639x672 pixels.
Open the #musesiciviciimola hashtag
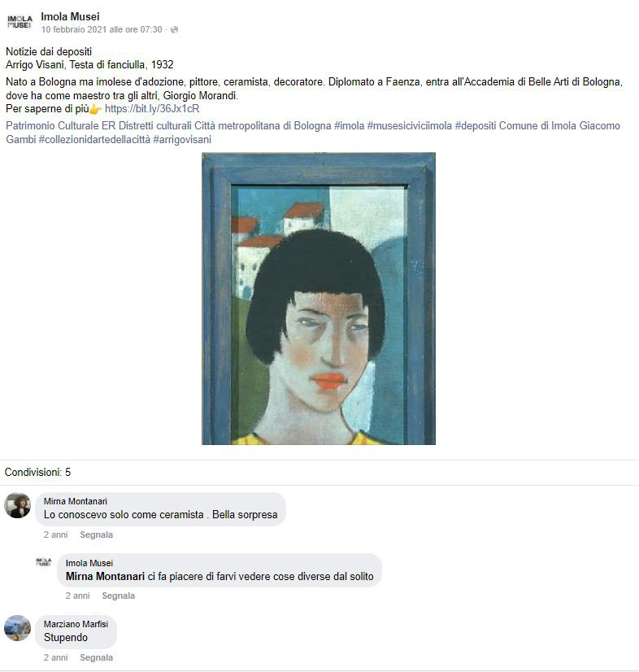[x=410, y=125]
